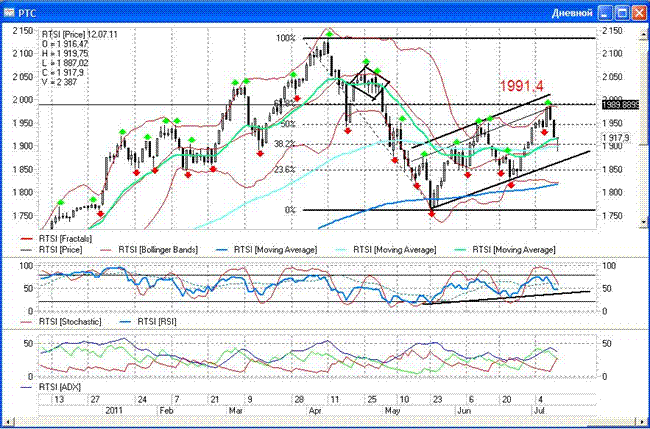Click the 2011 year label on time axis
The image size is (650, 429).
point(113,411)
